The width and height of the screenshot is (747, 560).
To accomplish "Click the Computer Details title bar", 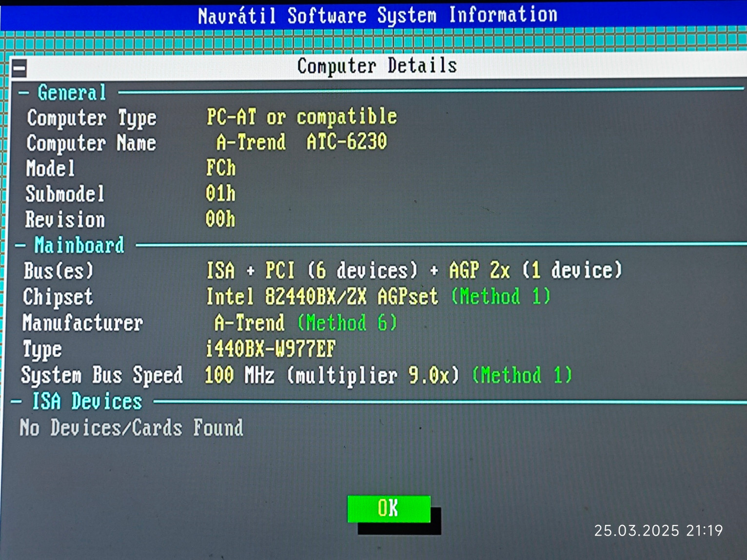I will click(x=378, y=66).
